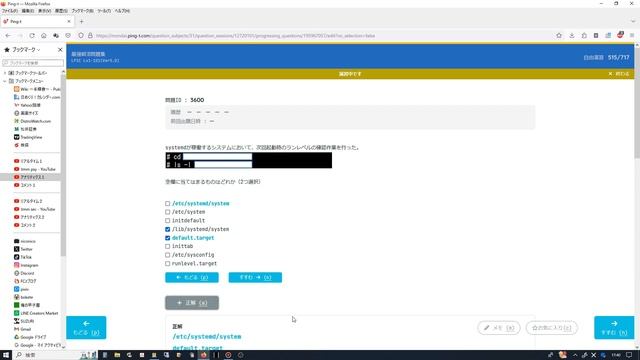Open a new tab with the plus button
This screenshot has width=640, height=360.
(x=82, y=22)
